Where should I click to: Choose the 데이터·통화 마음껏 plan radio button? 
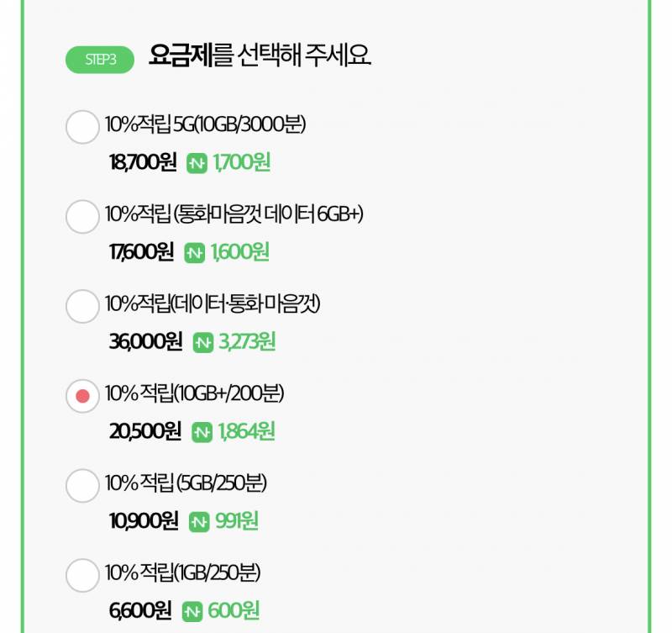(81, 307)
